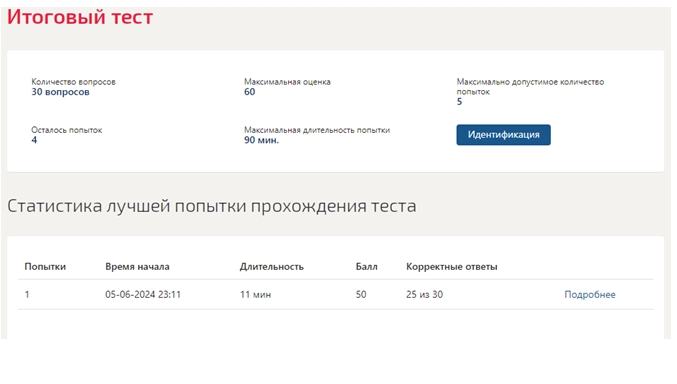
Task: Click the score cell showing 50
Action: click(361, 295)
